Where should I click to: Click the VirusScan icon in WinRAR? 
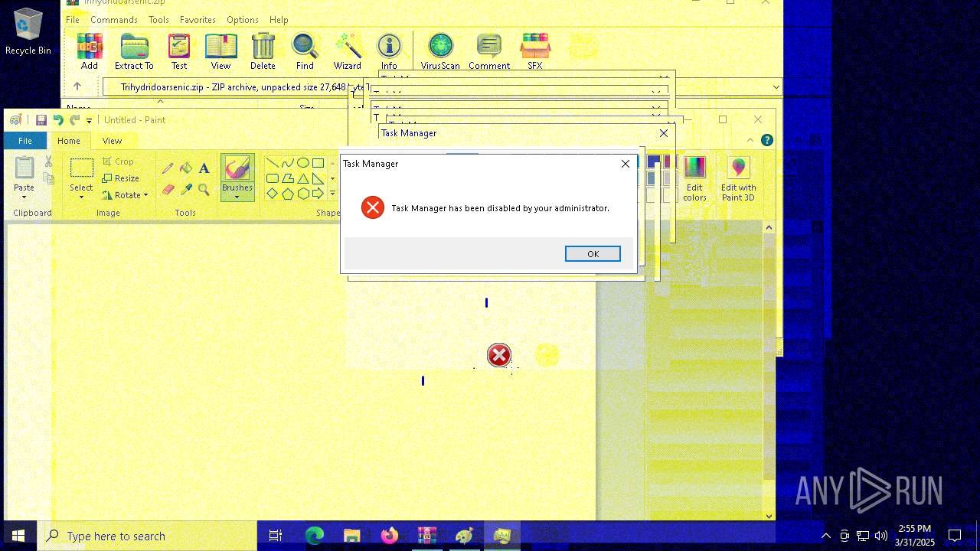pyautogui.click(x=440, y=51)
